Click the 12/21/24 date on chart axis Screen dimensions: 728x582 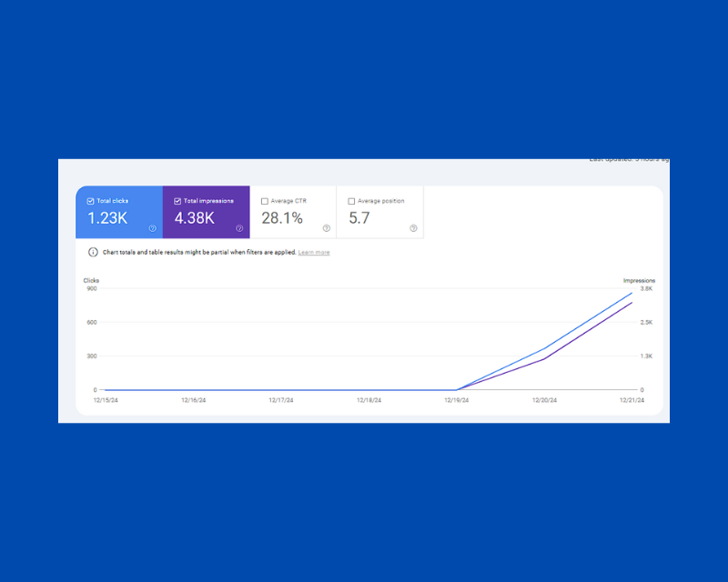pyautogui.click(x=632, y=399)
